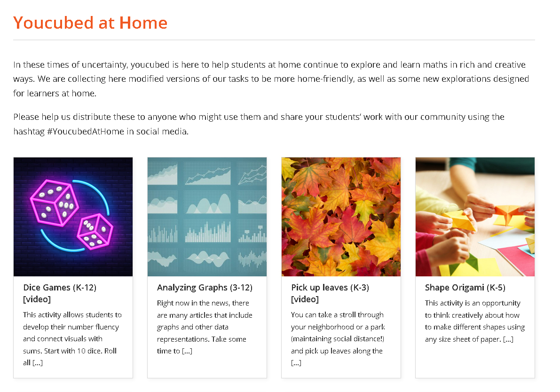Expand the Pick up leaves excerpt ellipsis
The image size is (560, 392).
296,363
